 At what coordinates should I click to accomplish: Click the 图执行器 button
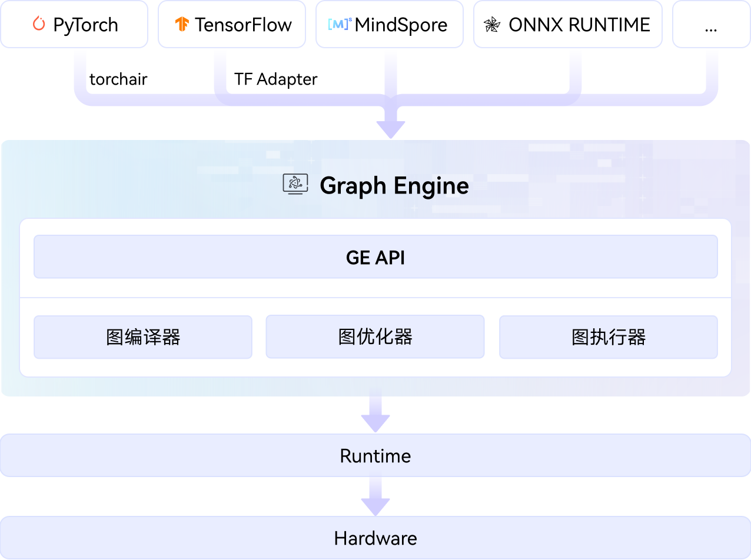point(608,336)
